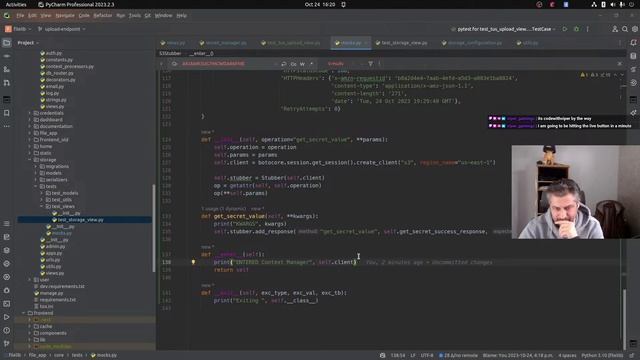Click the __enter__() breadcrumb

click(201, 53)
